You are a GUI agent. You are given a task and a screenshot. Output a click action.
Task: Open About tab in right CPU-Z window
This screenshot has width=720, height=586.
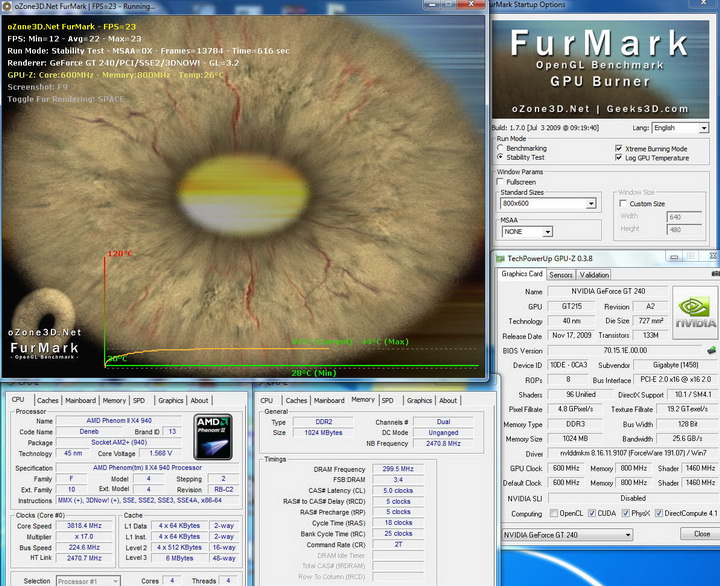[448, 400]
